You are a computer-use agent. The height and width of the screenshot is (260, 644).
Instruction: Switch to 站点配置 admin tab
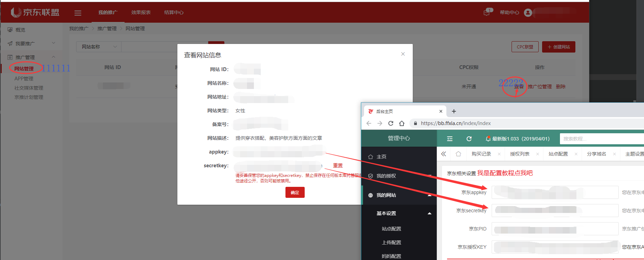pyautogui.click(x=558, y=154)
